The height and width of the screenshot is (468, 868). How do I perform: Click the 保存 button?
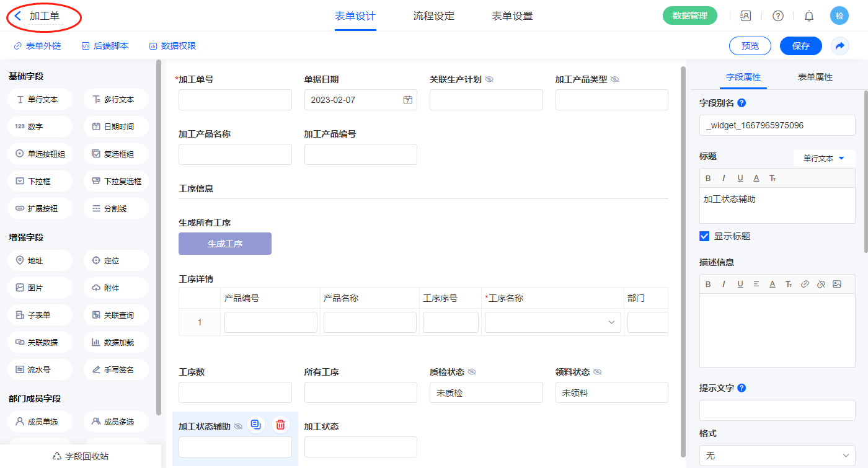coord(800,46)
